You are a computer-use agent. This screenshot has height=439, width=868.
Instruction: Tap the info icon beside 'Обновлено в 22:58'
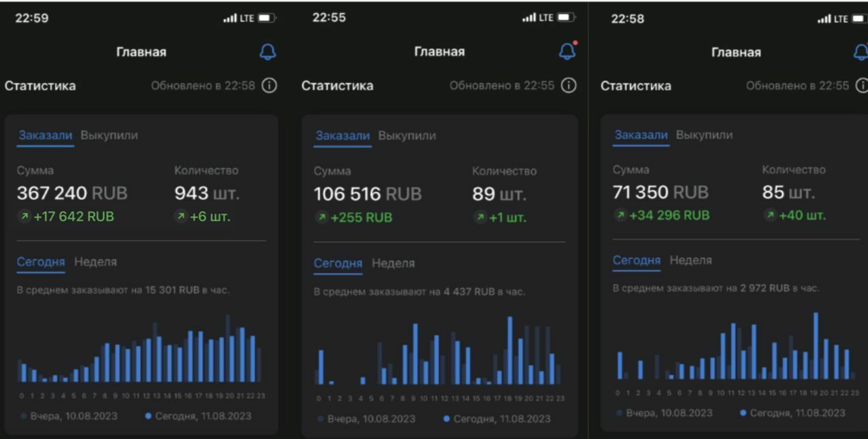pyautogui.click(x=269, y=86)
